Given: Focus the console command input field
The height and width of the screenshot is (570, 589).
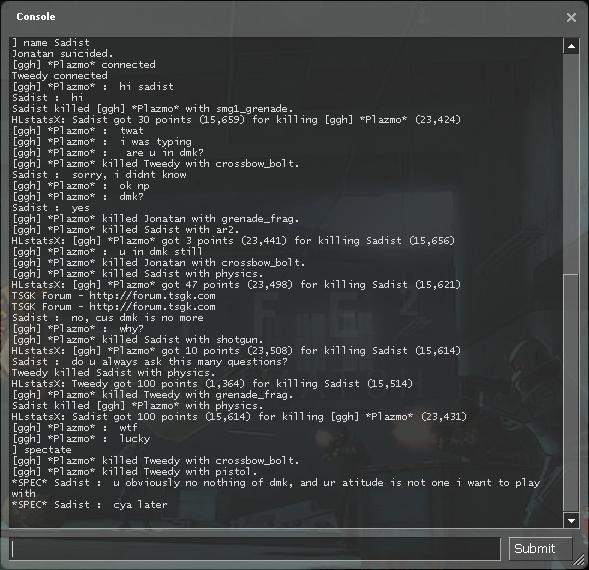Looking at the screenshot, I should pyautogui.click(x=255, y=549).
